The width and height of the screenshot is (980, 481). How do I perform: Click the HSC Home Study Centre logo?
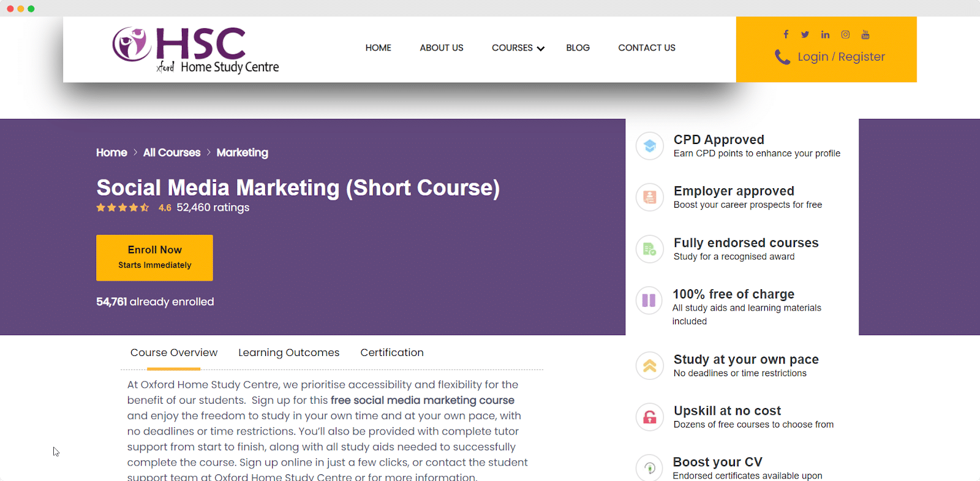[195, 50]
